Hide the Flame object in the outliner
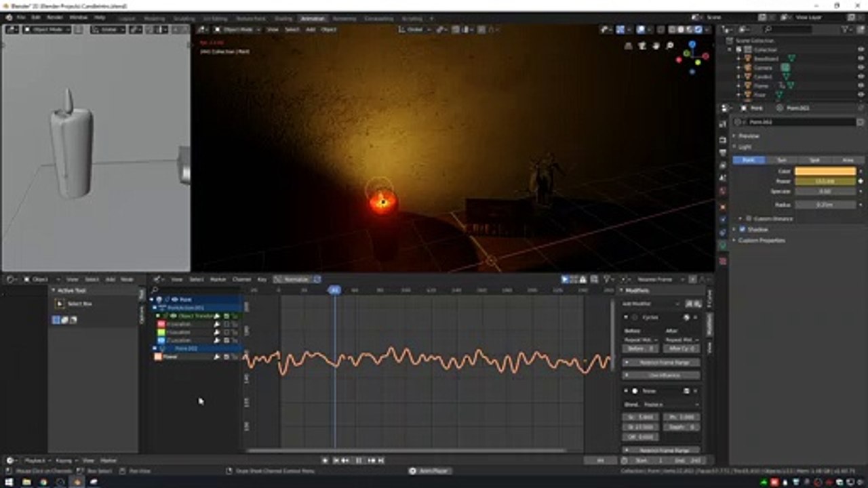The height and width of the screenshot is (488, 868). click(x=861, y=85)
